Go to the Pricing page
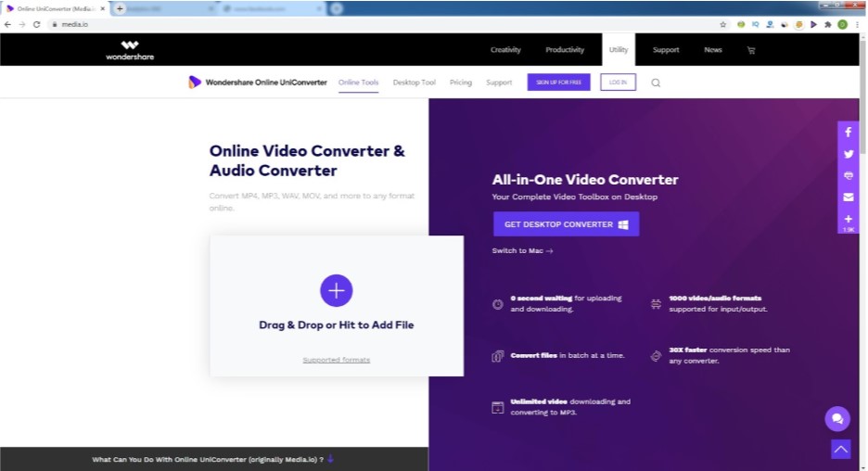 click(461, 83)
